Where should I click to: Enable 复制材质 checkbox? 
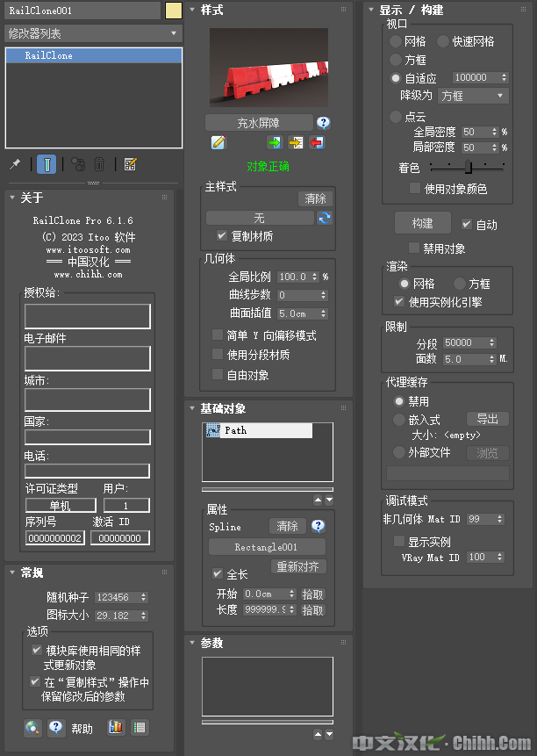[x=221, y=236]
